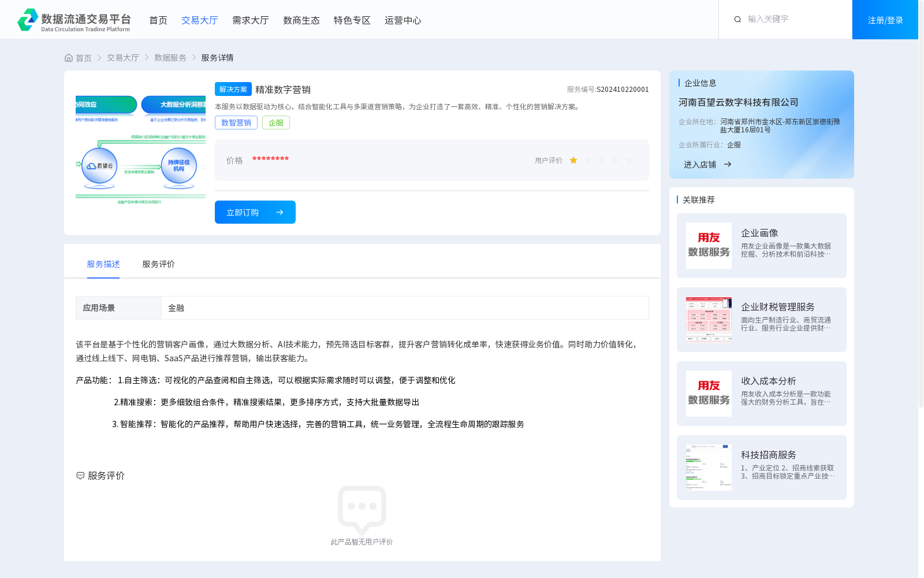Click the 收入成本分析 card thumbnail
Image resolution: width=924 pixels, height=578 pixels.
(709, 394)
